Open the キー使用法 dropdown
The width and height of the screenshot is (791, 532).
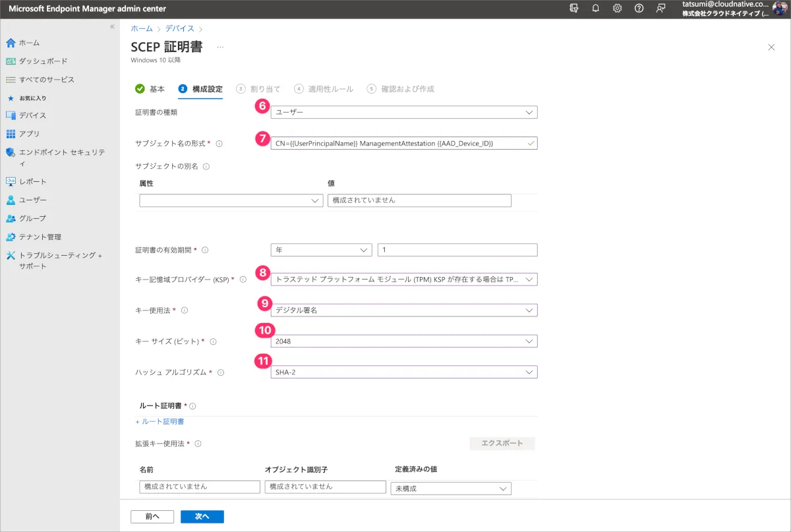[x=403, y=310]
